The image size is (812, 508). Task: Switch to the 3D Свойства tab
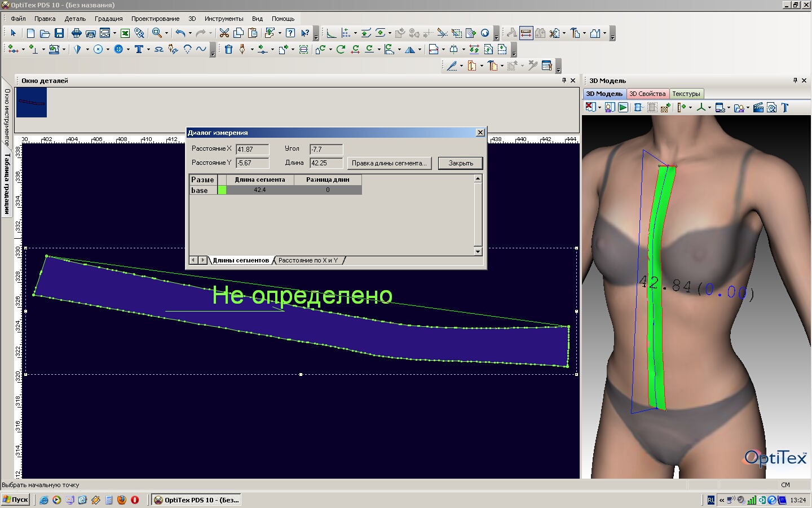tap(647, 94)
